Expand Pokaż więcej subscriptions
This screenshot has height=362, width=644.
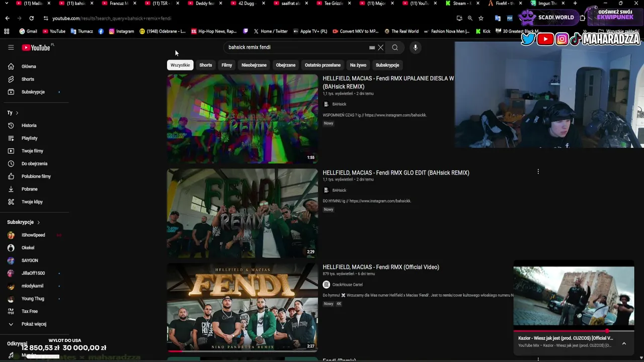click(33, 324)
